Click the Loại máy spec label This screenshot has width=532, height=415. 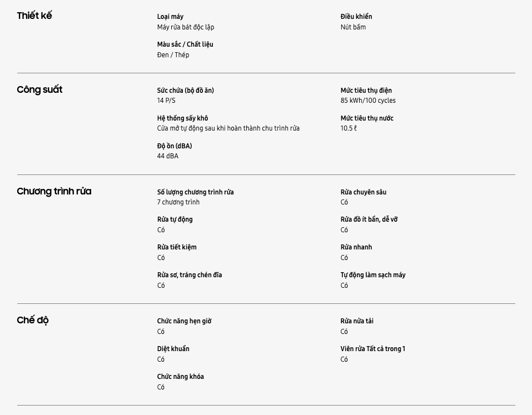coord(170,17)
